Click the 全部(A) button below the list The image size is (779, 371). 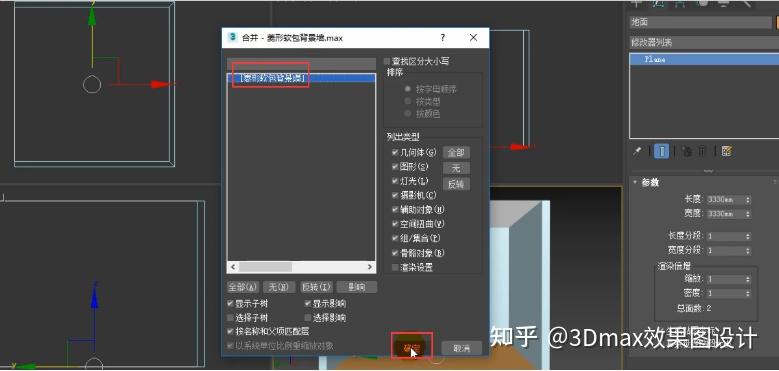click(243, 287)
